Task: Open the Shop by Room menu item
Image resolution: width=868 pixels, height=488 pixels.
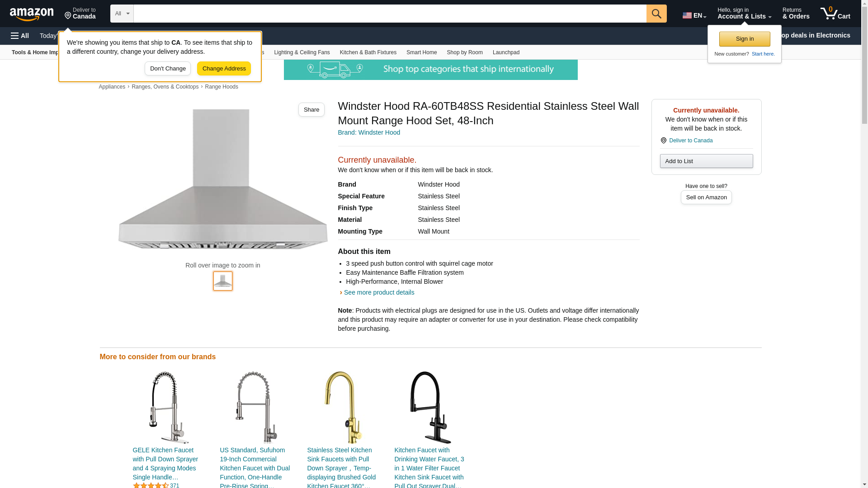Action: point(465,52)
